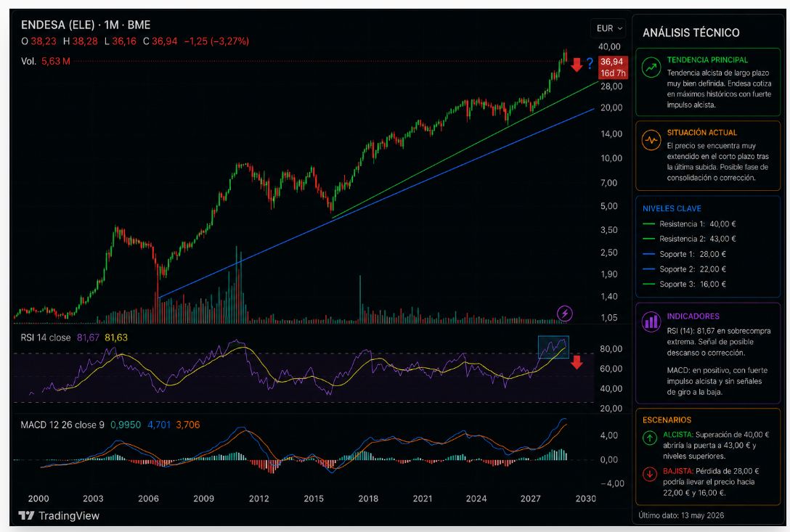This screenshot has height=532, width=790.
Task: Click the blue line swatch beside Soporte 1
Action: pyautogui.click(x=649, y=254)
